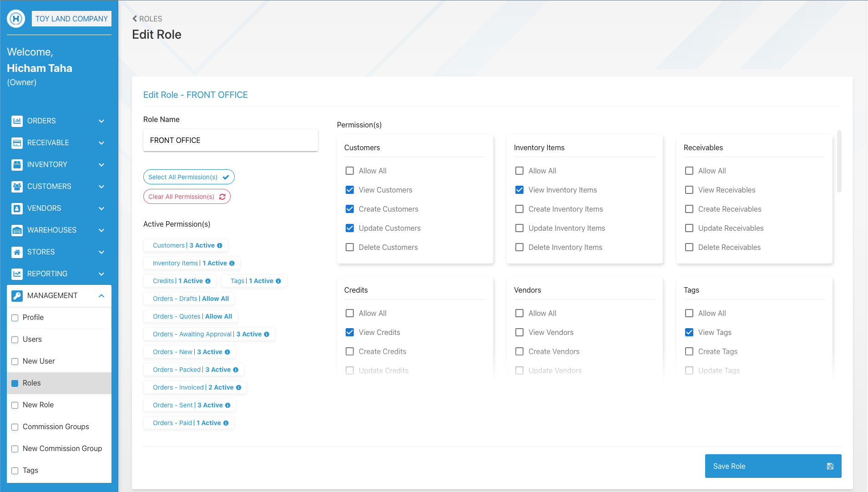The image size is (868, 492).
Task: Click the Stores home icon
Action: click(17, 252)
